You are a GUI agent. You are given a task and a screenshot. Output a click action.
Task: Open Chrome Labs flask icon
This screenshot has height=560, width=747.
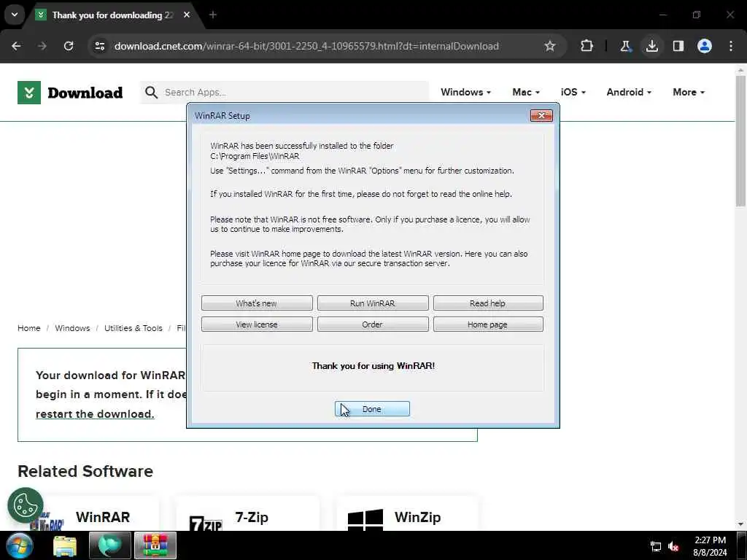click(x=625, y=46)
